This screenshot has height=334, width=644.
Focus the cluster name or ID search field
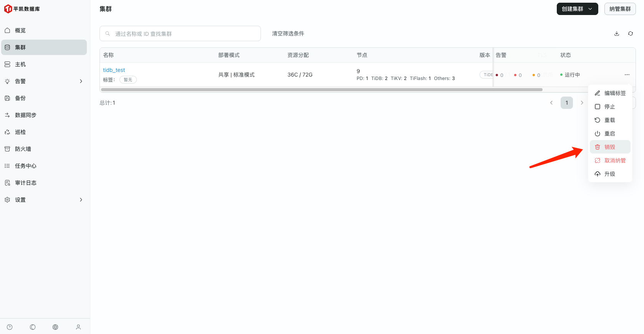(x=180, y=33)
